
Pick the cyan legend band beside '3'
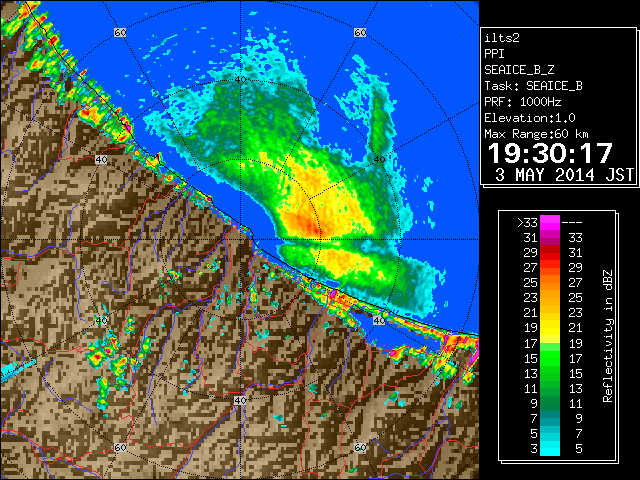click(x=550, y=449)
